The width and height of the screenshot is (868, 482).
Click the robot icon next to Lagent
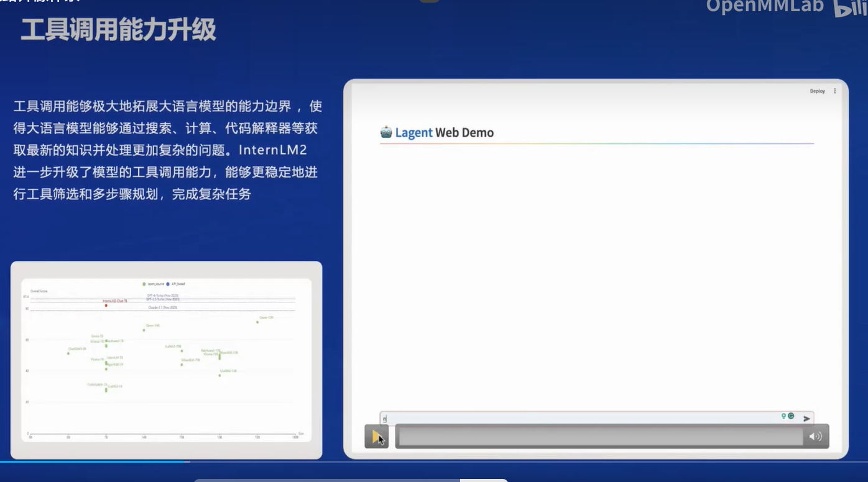tap(386, 132)
